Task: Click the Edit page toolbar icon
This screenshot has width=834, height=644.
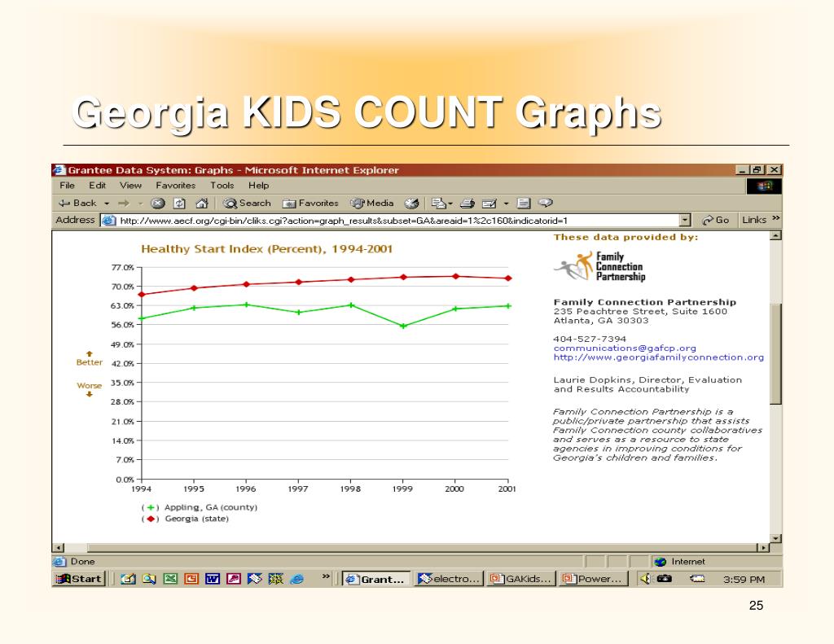Action: pyautogui.click(x=489, y=204)
